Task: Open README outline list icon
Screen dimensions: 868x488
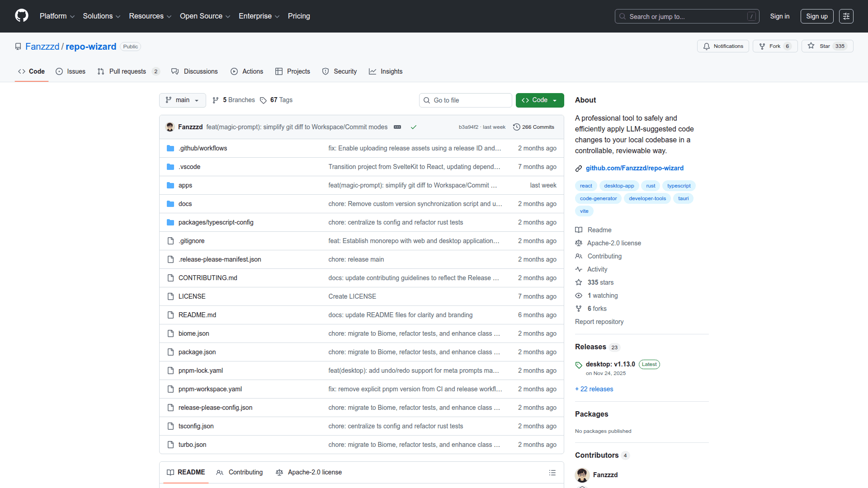Action: pos(552,473)
